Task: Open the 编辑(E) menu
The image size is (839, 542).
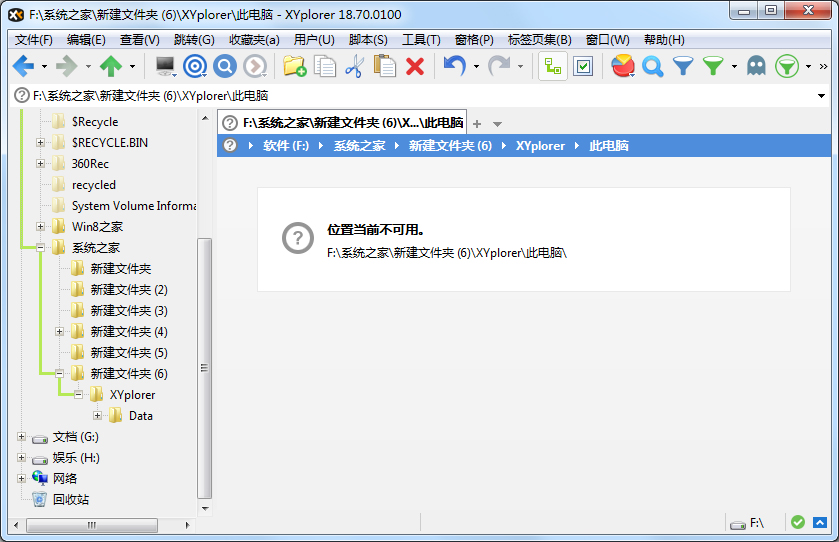Action: click(x=86, y=40)
